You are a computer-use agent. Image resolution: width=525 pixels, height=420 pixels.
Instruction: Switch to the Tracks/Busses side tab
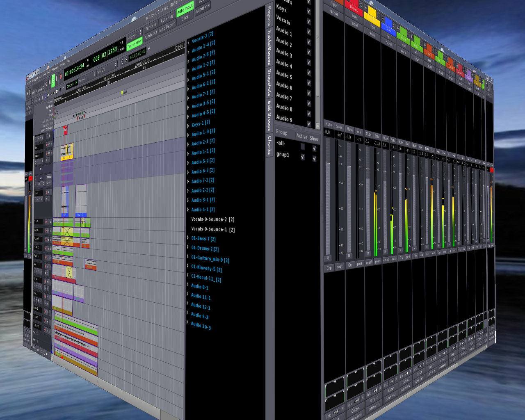tap(269, 47)
